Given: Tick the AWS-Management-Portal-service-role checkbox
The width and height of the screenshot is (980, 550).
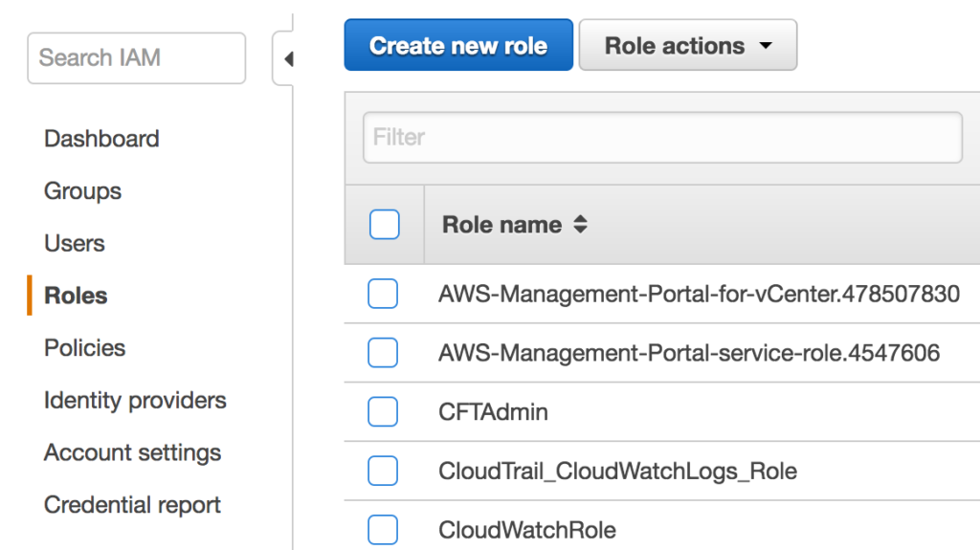Looking at the screenshot, I should [x=383, y=354].
